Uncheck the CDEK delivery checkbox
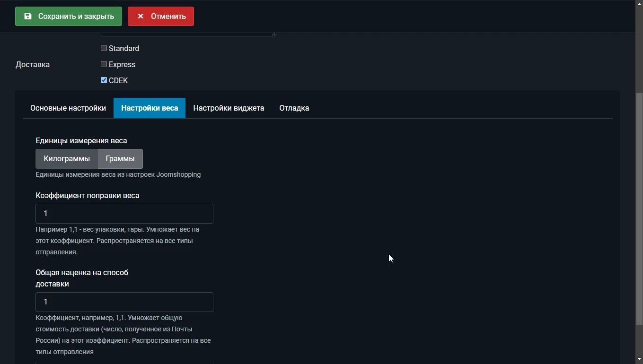This screenshot has height=364, width=643. (x=104, y=80)
